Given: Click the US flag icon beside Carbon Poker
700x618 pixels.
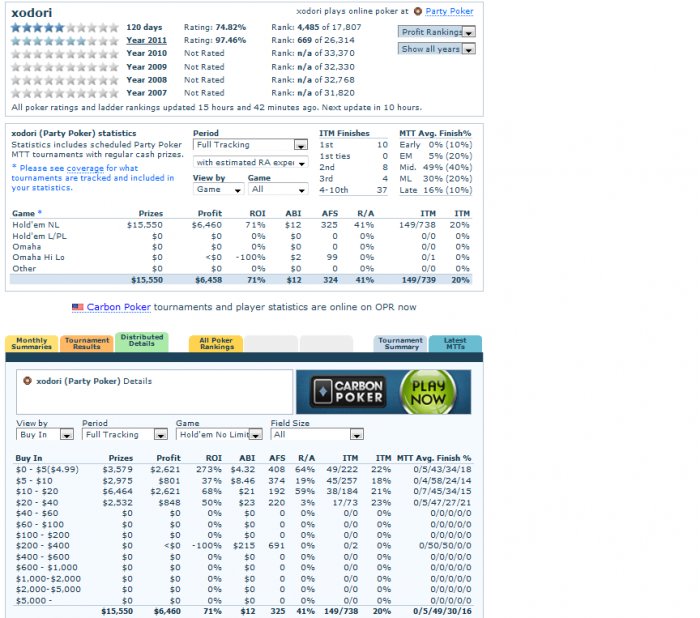Looking at the screenshot, I should [x=78, y=307].
